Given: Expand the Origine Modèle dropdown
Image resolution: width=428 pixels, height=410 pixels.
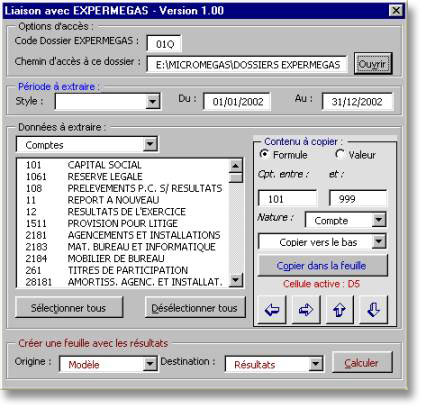Looking at the screenshot, I should click(x=150, y=364).
